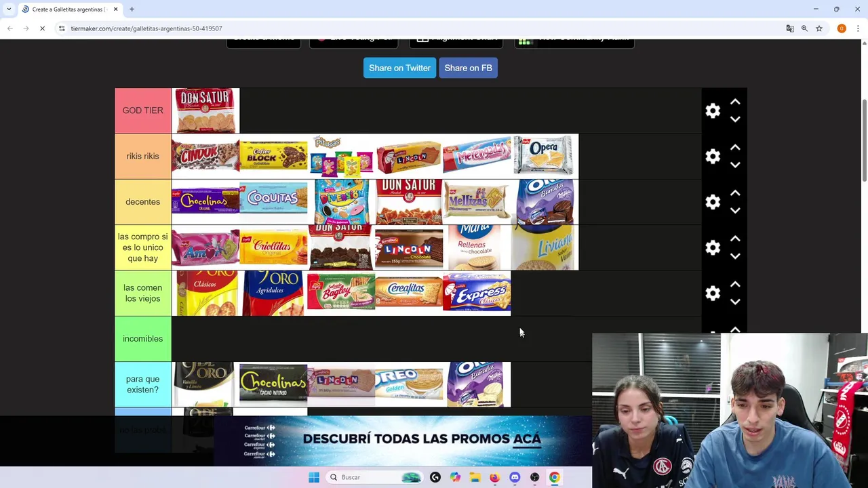Screen dimensions: 868x488
Task: Select the rikis rikis label cell
Action: 143,156
